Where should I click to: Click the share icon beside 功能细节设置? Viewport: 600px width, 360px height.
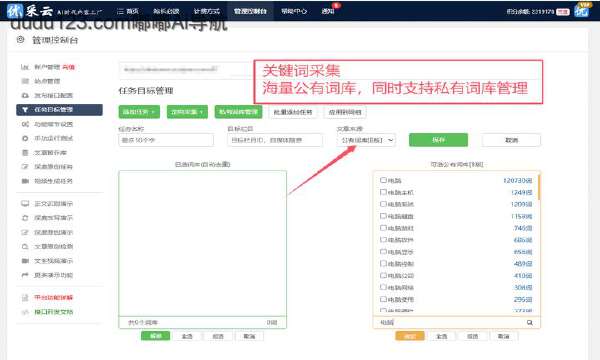tap(25, 124)
